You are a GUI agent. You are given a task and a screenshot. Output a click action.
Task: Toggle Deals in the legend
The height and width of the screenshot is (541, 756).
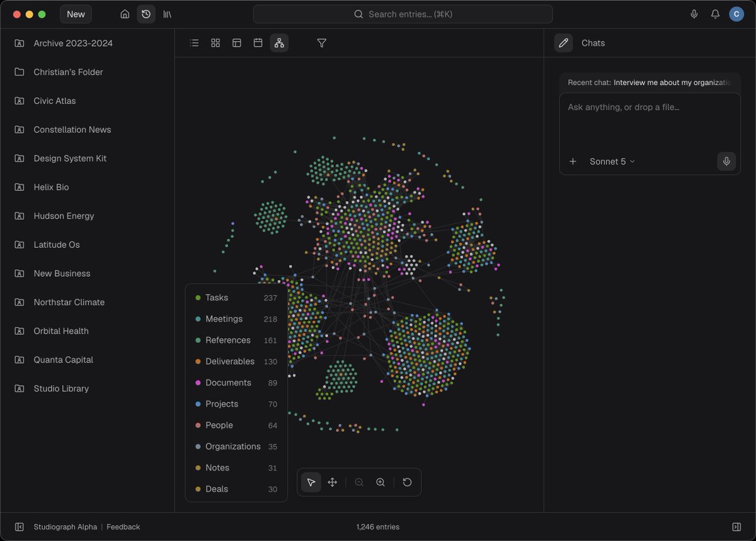point(236,489)
